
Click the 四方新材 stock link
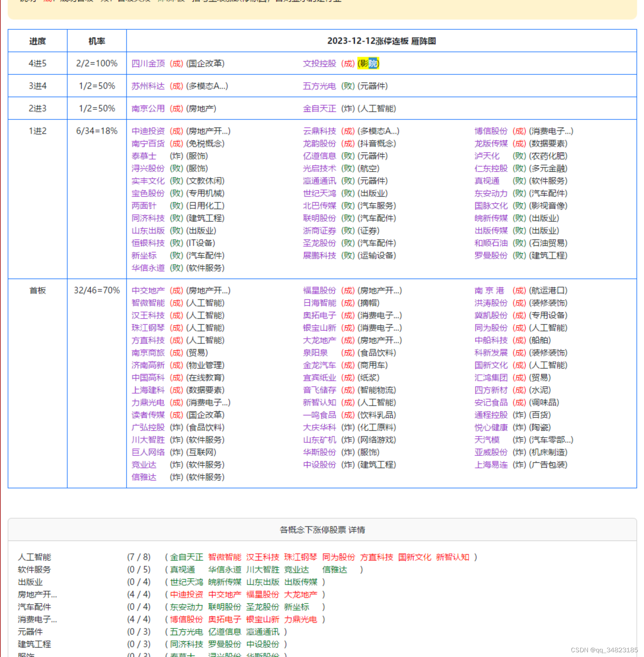pyautogui.click(x=491, y=390)
